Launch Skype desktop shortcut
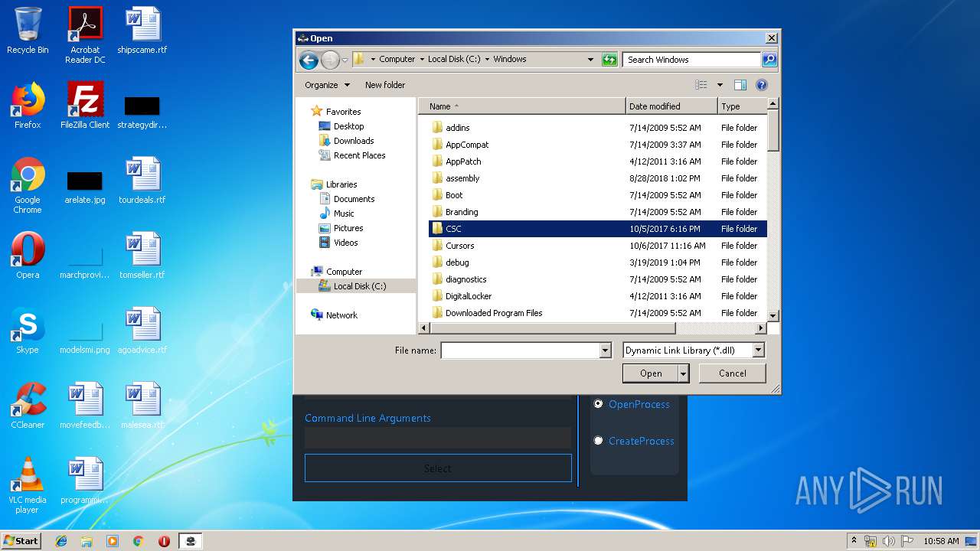Viewport: 980px width, 551px height. 28,330
